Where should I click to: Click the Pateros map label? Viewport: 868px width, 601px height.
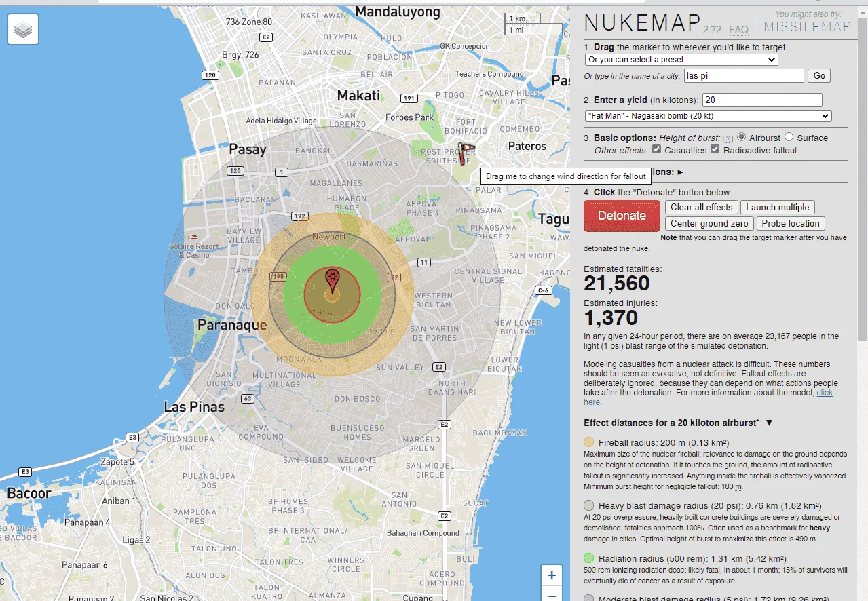tap(527, 146)
